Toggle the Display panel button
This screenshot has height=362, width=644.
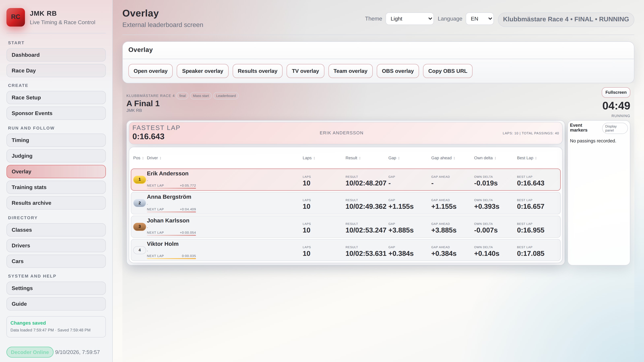[x=615, y=128]
